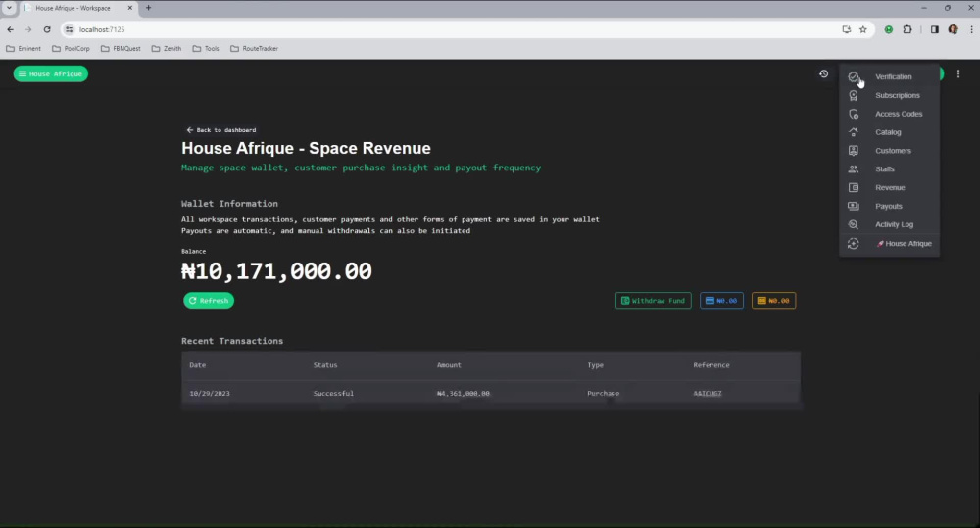Click Withdraw Fund button
This screenshot has width=980, height=528.
[x=653, y=301]
